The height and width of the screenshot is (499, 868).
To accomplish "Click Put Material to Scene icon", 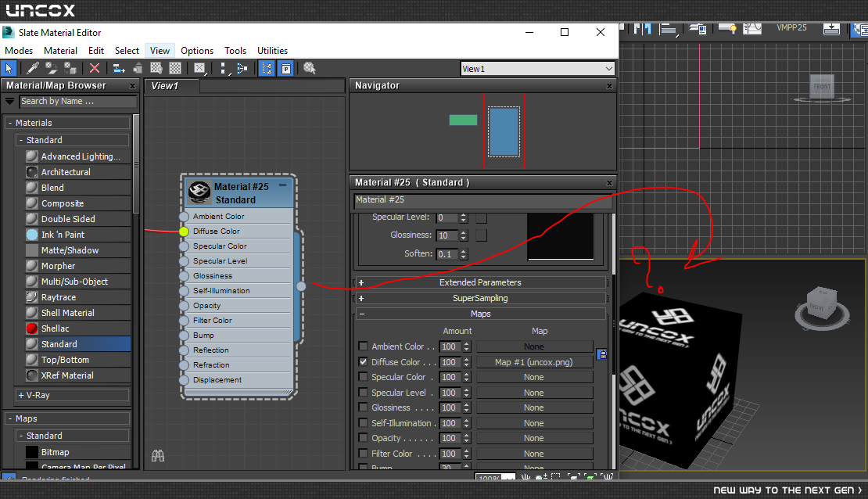I will (52, 69).
